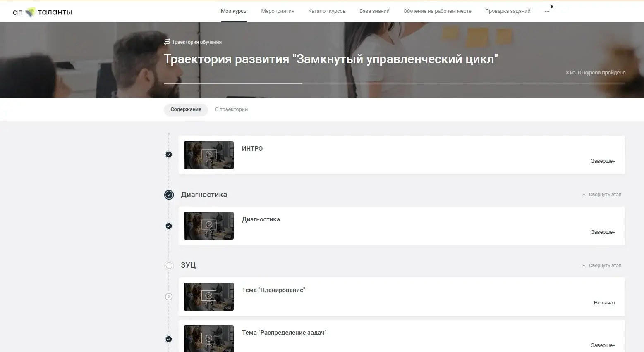Screen dimensions: 644x352
Task: Click the Диагностика course title in the card
Action: pyautogui.click(x=261, y=219)
